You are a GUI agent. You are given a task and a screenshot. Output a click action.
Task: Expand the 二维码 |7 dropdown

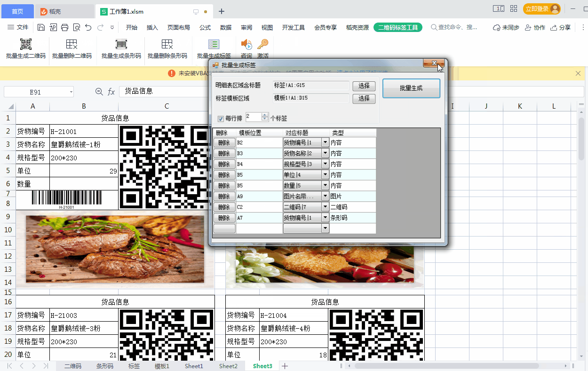(325, 207)
